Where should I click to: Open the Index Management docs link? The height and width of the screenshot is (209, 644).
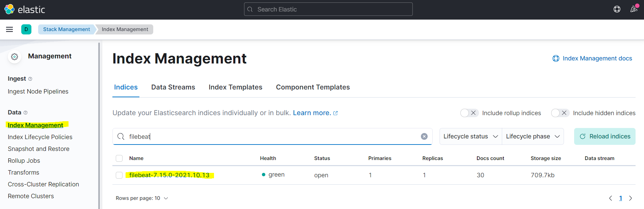pos(597,58)
